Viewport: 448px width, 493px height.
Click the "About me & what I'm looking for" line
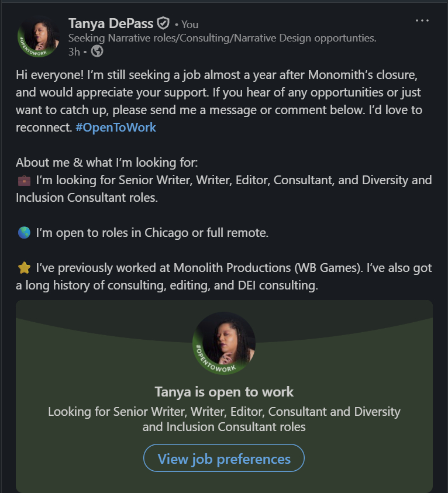point(107,163)
